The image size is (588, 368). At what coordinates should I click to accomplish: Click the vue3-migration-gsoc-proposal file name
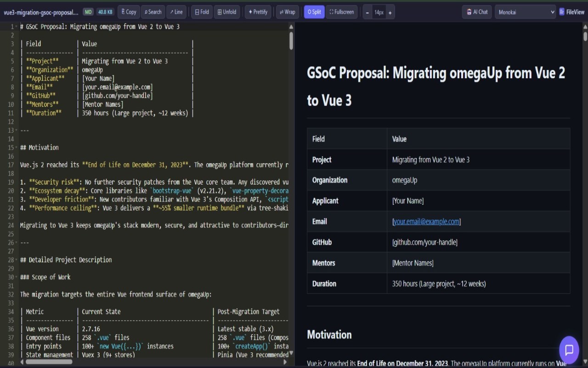(x=41, y=12)
